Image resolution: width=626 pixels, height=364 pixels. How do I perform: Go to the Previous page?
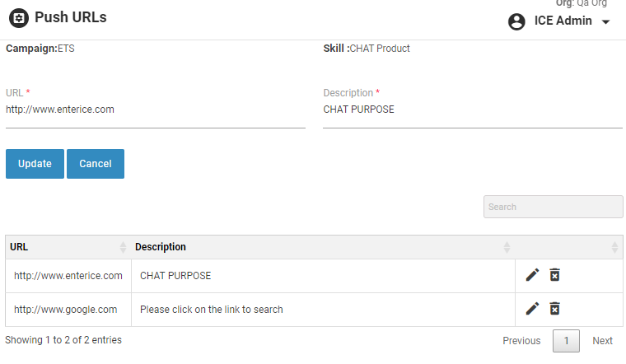coord(521,341)
